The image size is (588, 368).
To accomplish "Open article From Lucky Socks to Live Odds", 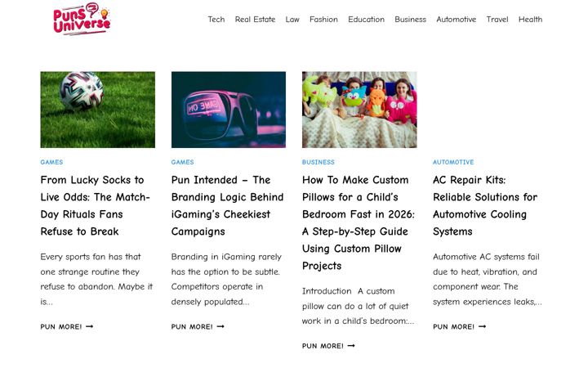I will 96,205.
